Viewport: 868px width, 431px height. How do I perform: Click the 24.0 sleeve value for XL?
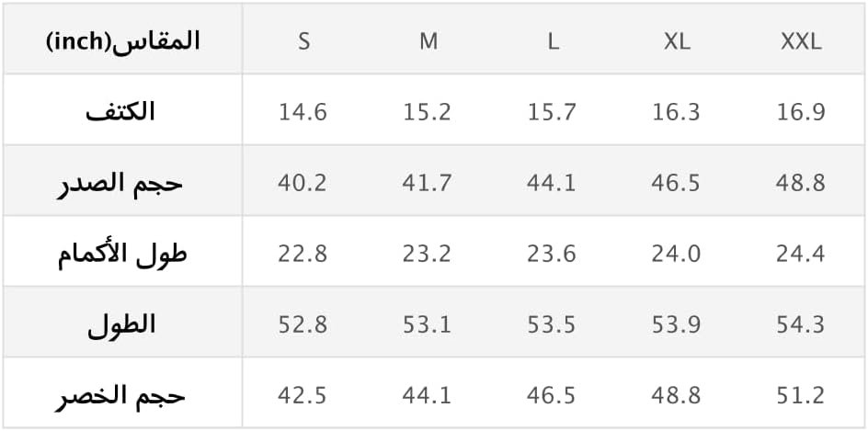click(676, 254)
